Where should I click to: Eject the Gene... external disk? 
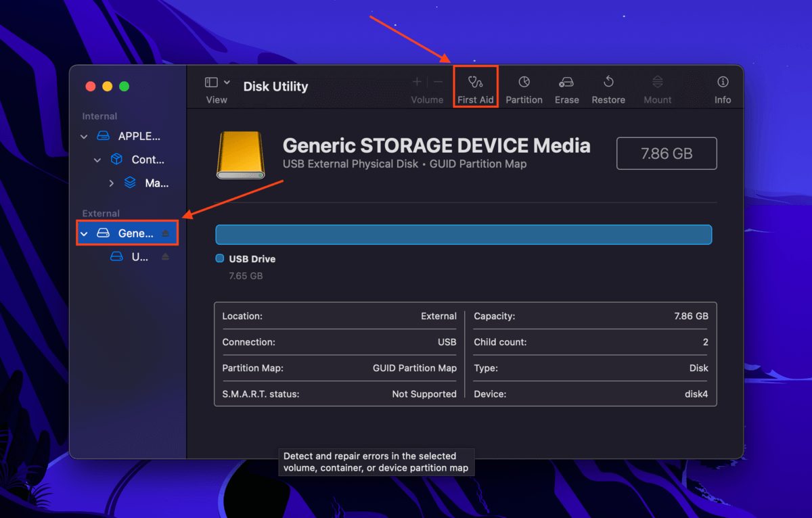[x=166, y=233]
